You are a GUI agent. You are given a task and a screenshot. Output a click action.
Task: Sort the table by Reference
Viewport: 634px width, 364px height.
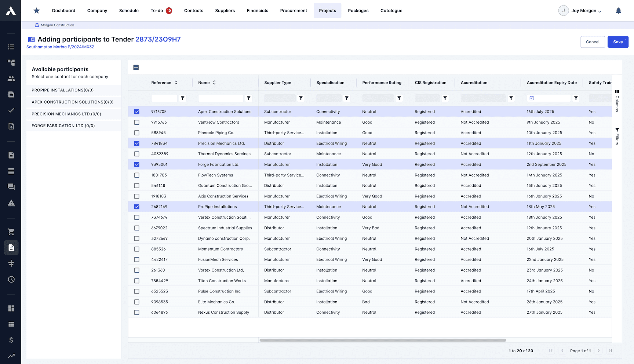click(x=176, y=83)
